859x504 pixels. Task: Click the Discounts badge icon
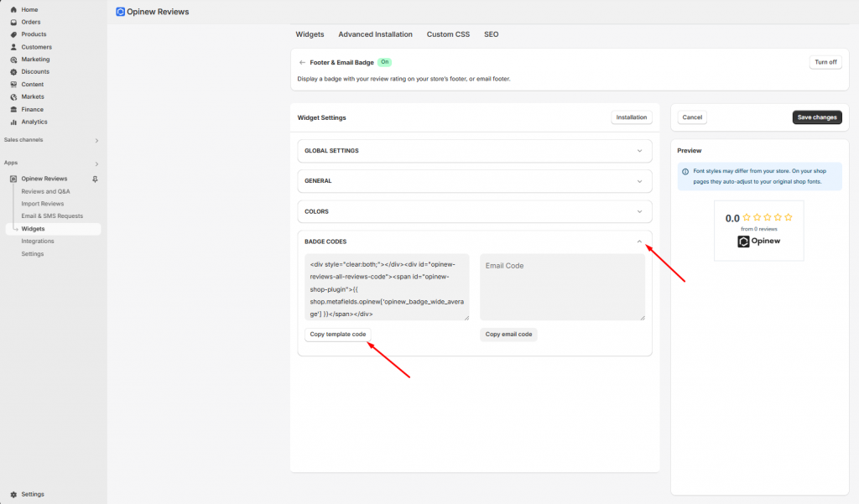click(13, 72)
